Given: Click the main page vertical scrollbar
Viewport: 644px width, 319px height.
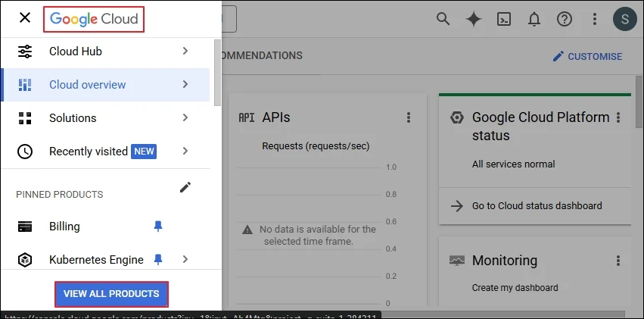Looking at the screenshot, I should click(640, 103).
